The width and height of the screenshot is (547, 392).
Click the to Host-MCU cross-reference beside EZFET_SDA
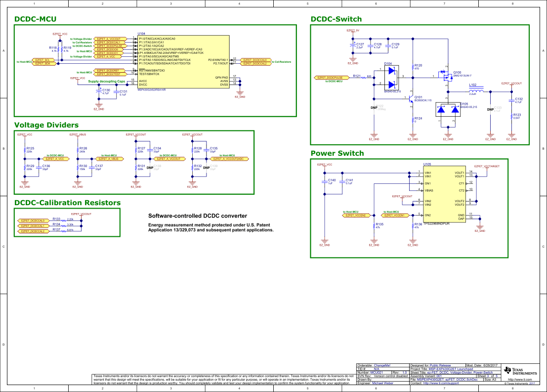click(24, 62)
